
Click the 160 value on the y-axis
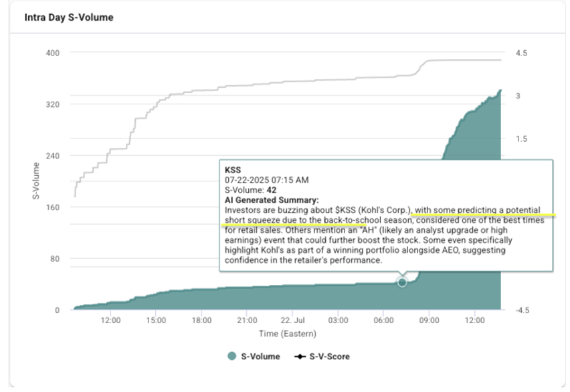coord(53,207)
